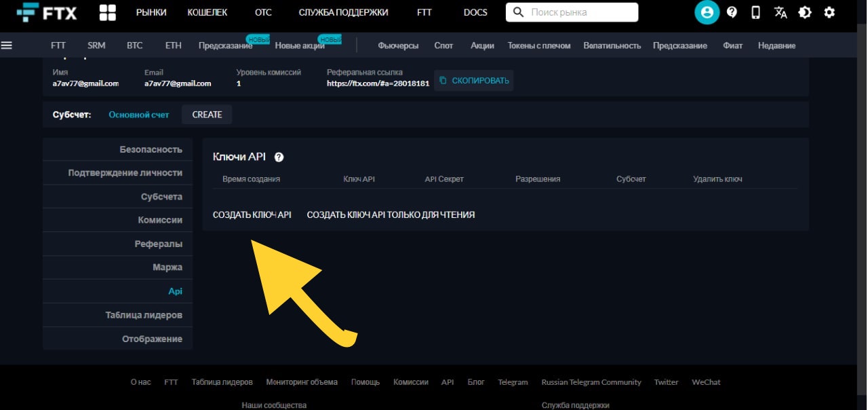Click the account profile icon
The height and width of the screenshot is (410, 868).
point(706,12)
